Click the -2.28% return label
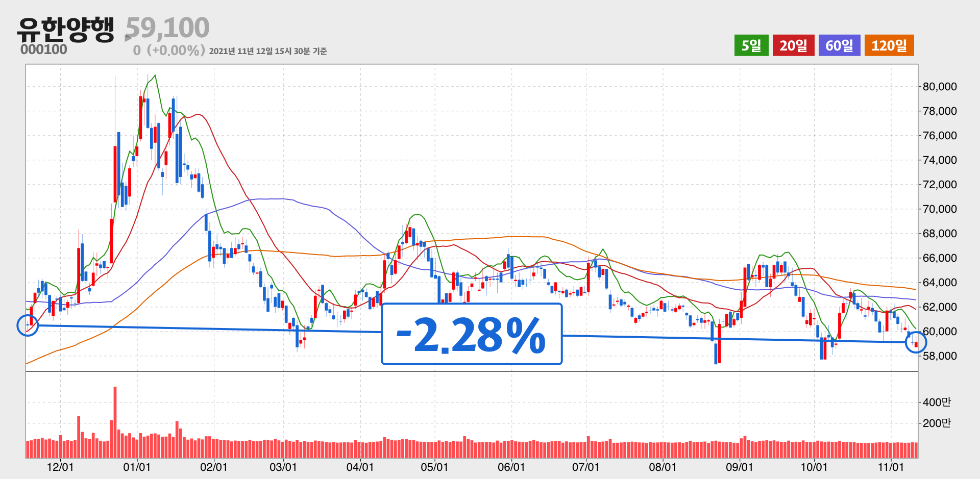980x479 pixels. [472, 334]
